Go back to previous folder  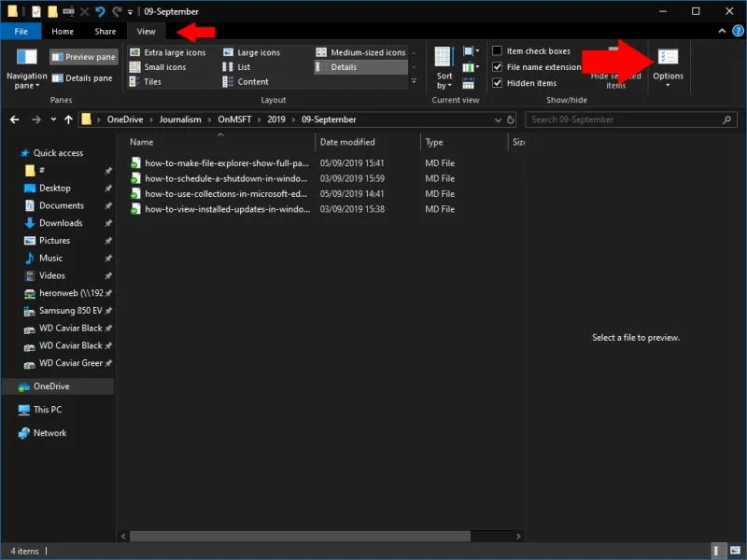click(x=15, y=119)
